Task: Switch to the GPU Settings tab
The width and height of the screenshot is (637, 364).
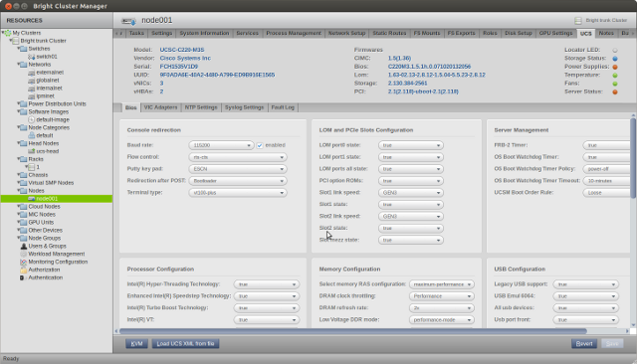Action: (555, 33)
